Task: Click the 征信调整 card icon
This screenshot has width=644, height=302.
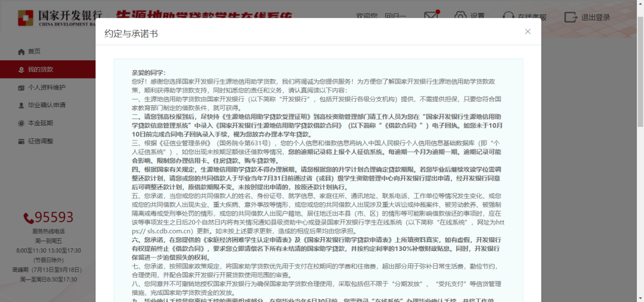Action: tap(21, 141)
